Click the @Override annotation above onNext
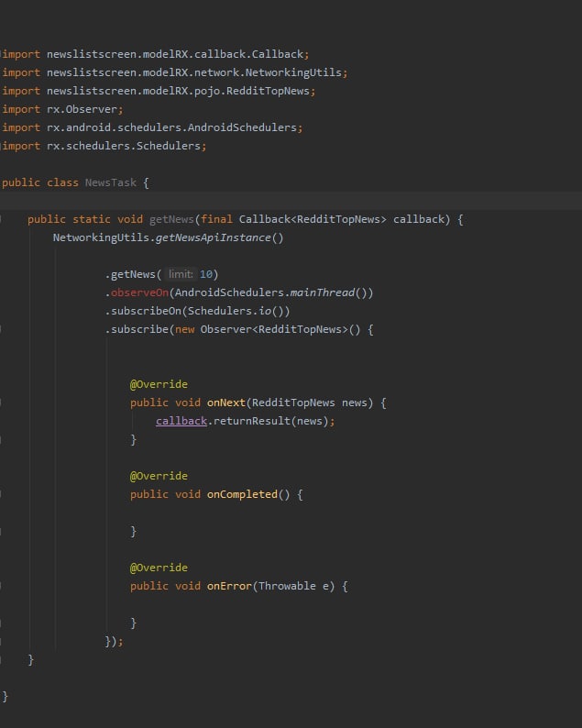The image size is (582, 728). click(x=159, y=384)
